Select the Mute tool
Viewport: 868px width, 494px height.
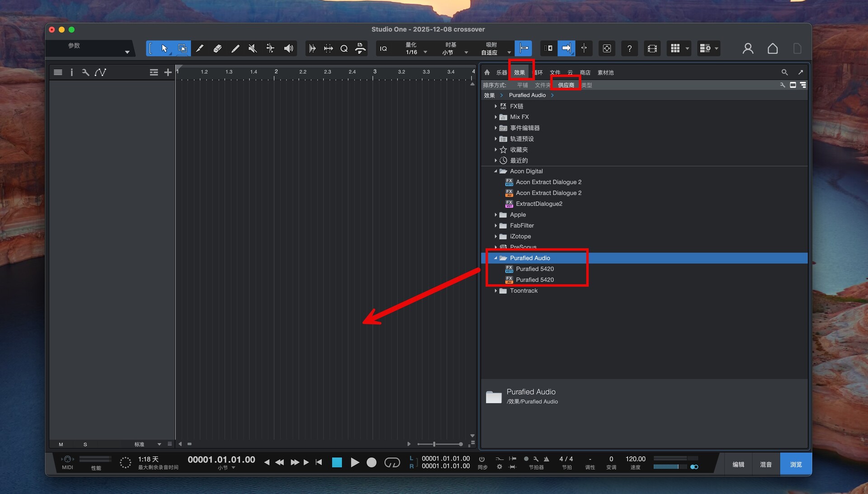point(253,48)
